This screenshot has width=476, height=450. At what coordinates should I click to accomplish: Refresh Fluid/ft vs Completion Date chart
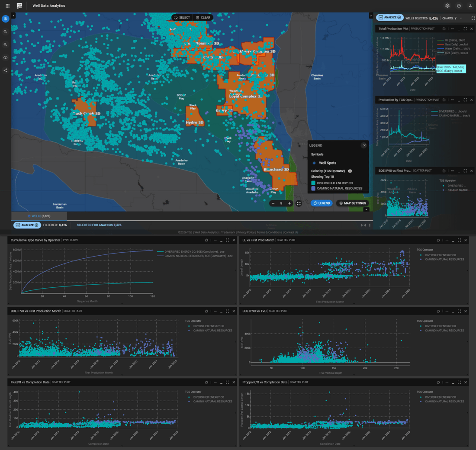pos(206,382)
